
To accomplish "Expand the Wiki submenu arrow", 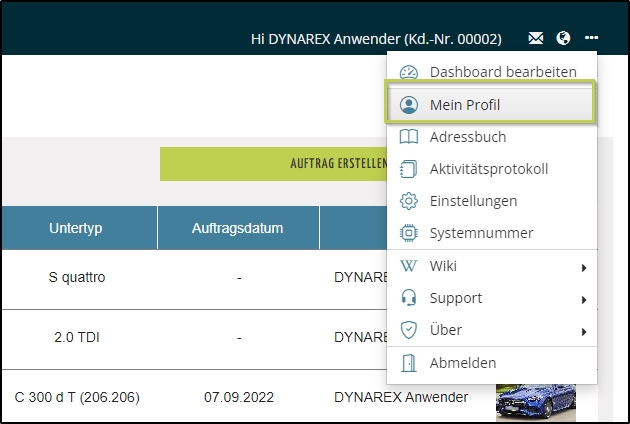I will pos(583,267).
